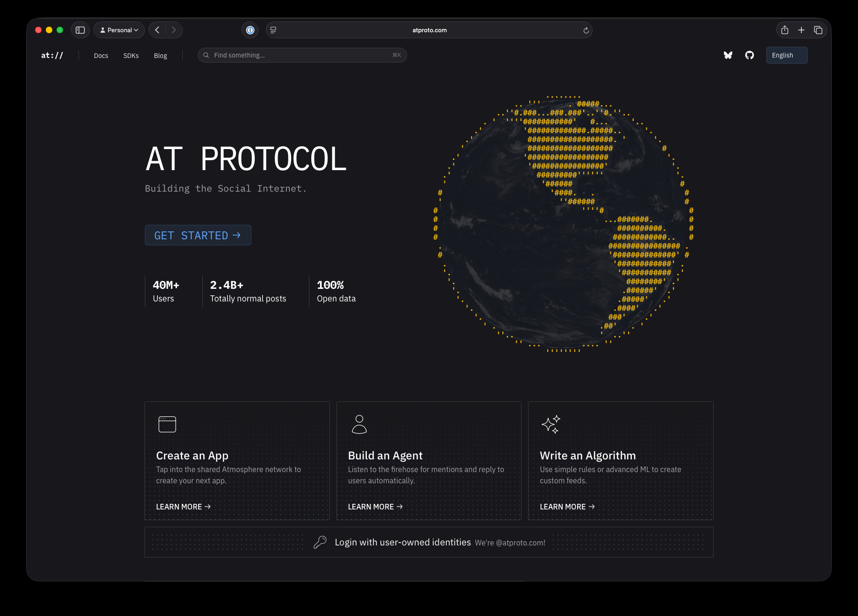Toggle the Safari sidebar
The width and height of the screenshot is (858, 616).
(80, 30)
